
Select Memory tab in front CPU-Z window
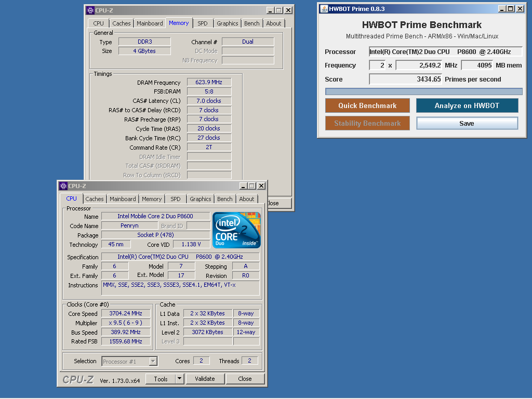click(x=152, y=199)
